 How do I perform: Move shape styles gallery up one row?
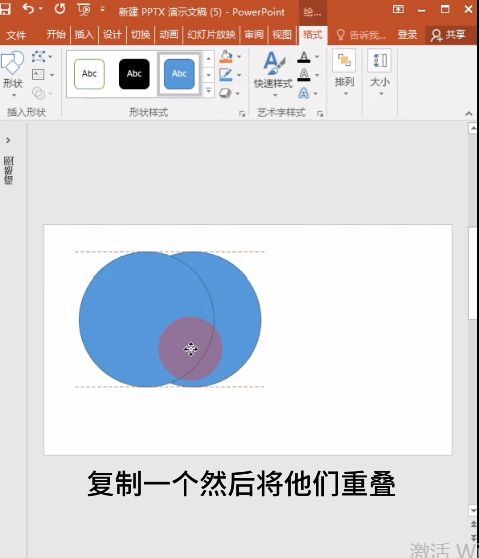[x=209, y=58]
